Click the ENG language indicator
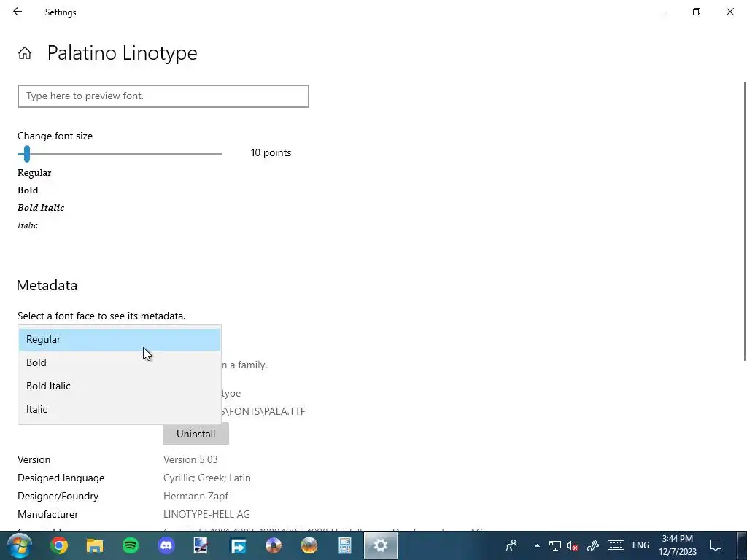This screenshot has width=747, height=560. [x=640, y=545]
